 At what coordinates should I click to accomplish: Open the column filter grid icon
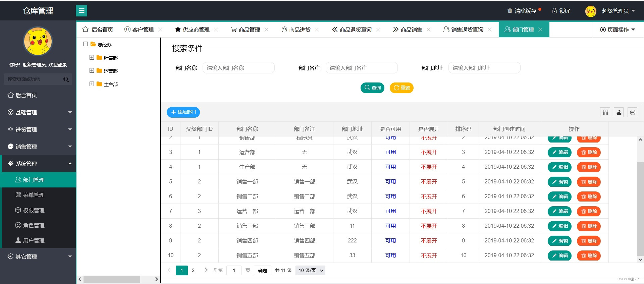(x=605, y=112)
